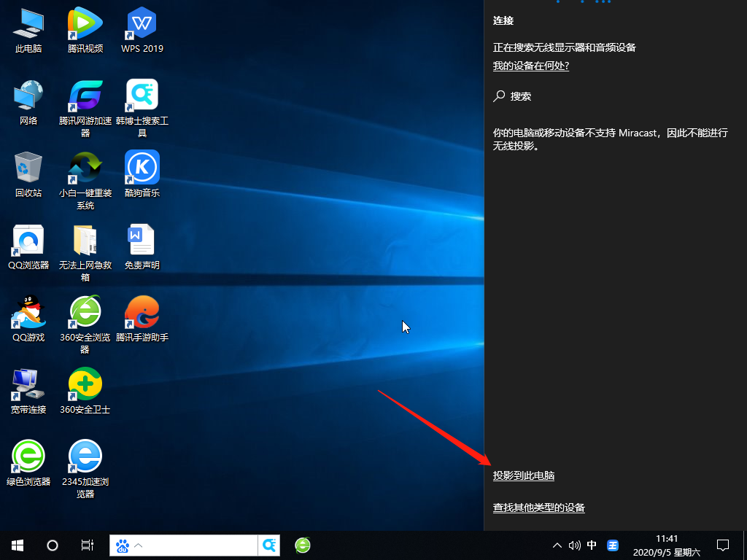The width and height of the screenshot is (747, 560).
Task: Click 搜索 in the Connect panel
Action: coord(520,96)
